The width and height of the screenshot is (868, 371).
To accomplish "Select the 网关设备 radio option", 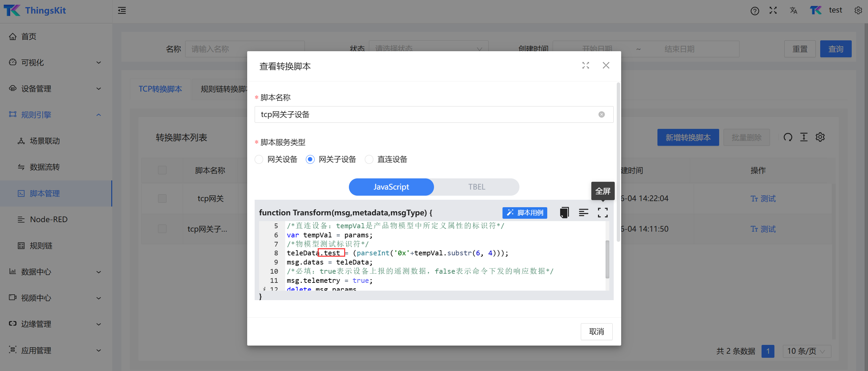I will click(x=259, y=159).
